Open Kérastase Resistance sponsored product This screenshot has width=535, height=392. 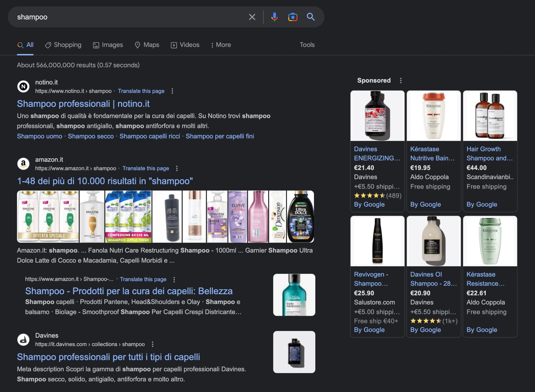click(x=485, y=279)
